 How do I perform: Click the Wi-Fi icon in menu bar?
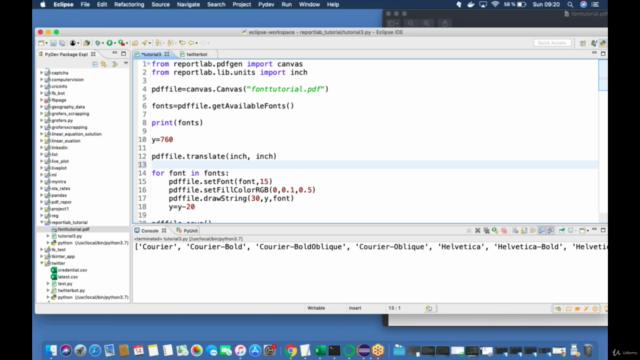495,4
